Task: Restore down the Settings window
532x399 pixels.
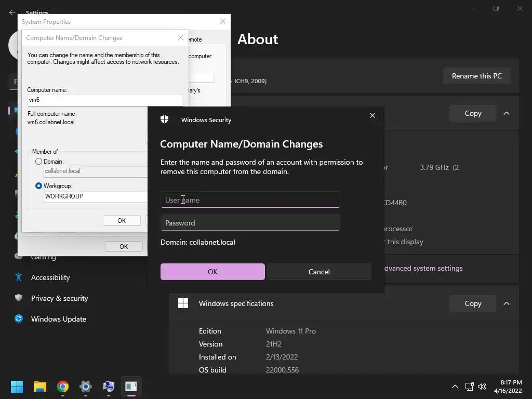Action: (x=496, y=8)
